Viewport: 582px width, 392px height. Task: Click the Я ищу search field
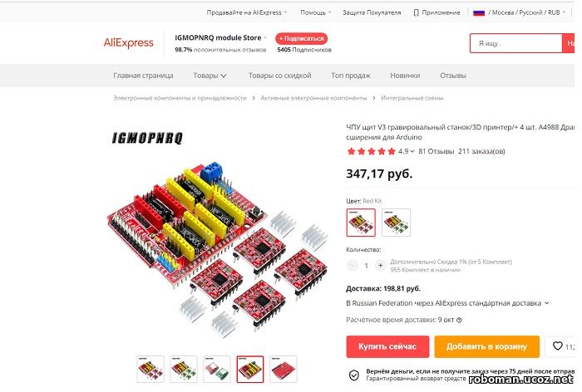[516, 43]
